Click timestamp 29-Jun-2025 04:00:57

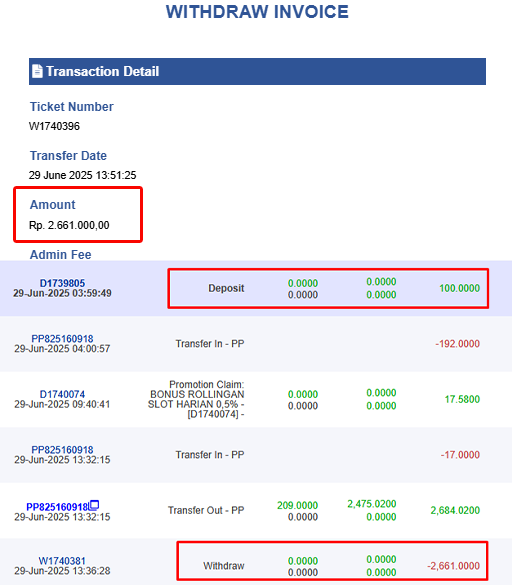[62, 349]
